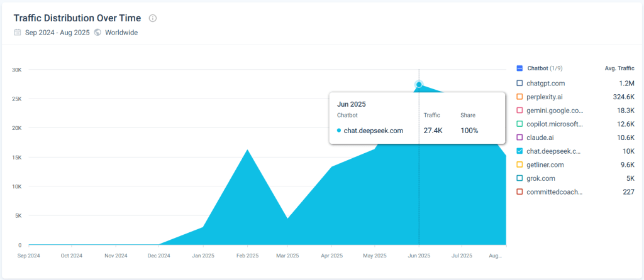Click chat.deepseek.com name in the tooltip
644x280 pixels.
click(374, 131)
